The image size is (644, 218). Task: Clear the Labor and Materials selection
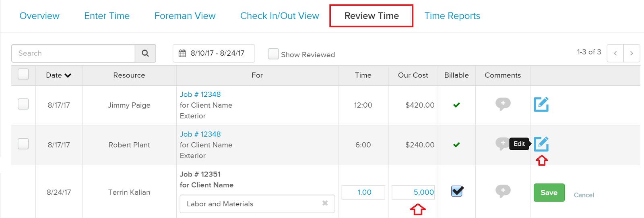325,203
